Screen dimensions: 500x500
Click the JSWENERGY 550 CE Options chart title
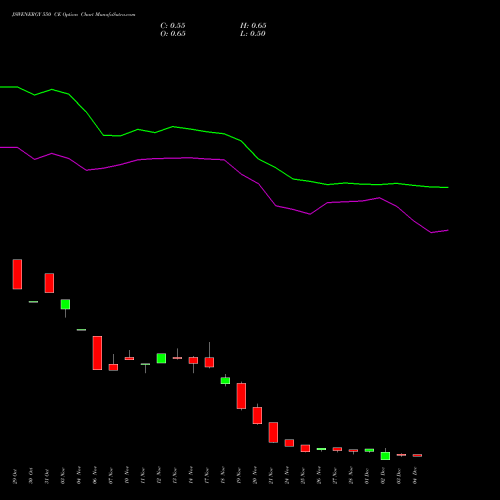click(73, 15)
